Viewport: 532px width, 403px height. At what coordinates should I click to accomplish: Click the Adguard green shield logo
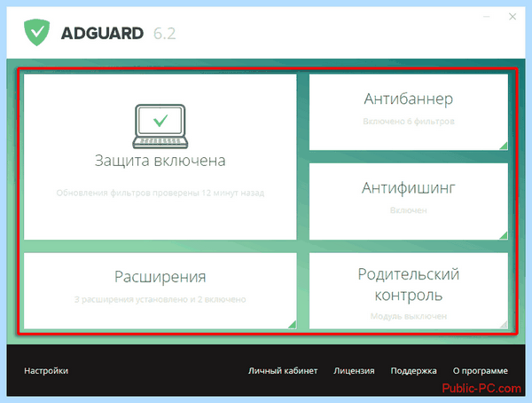coord(36,33)
